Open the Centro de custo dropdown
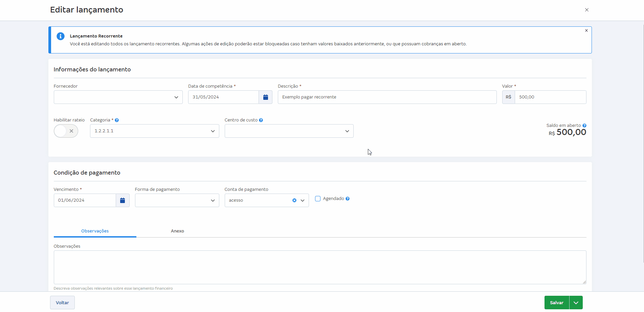Viewport: 644px width, 312px height. [289, 131]
